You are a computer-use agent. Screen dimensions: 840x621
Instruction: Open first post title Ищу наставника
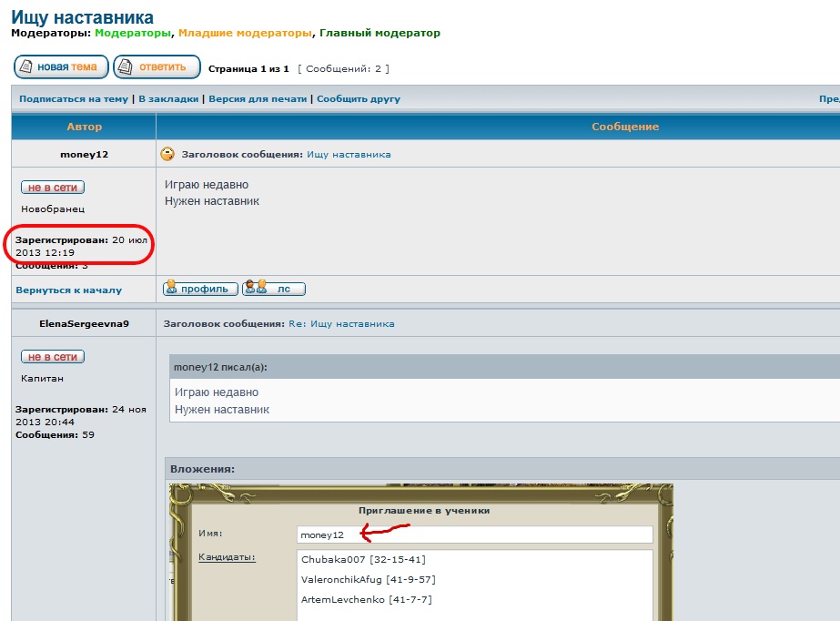(x=349, y=155)
